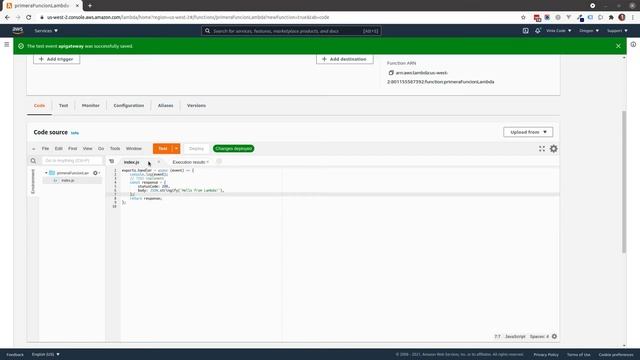This screenshot has height=360, width=640.
Task: Open the account name dropdown in header
Action: (558, 31)
